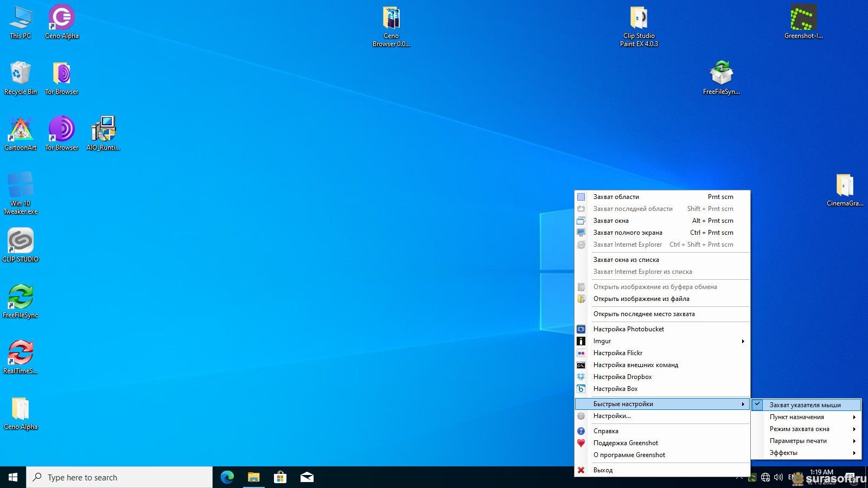Click the full screen capture monitor icon

[581, 233]
